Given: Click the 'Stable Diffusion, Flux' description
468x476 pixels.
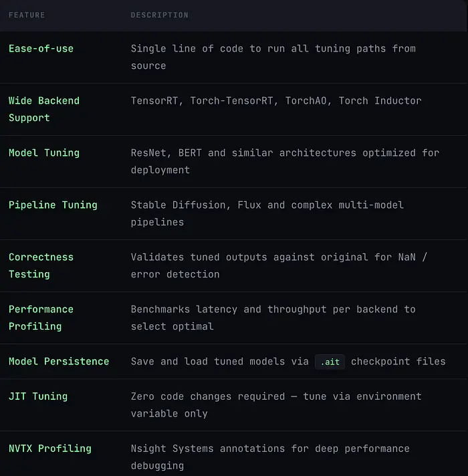Looking at the screenshot, I should [267, 213].
